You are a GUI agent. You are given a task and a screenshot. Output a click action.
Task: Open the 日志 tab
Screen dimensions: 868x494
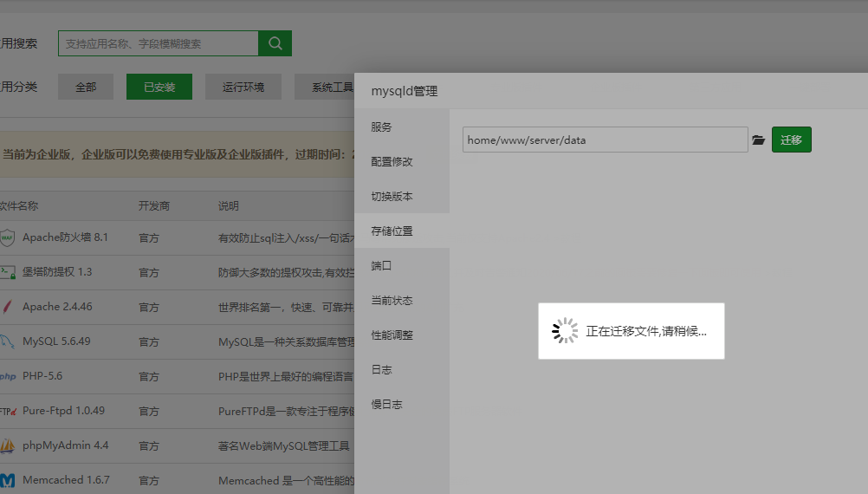402,369
